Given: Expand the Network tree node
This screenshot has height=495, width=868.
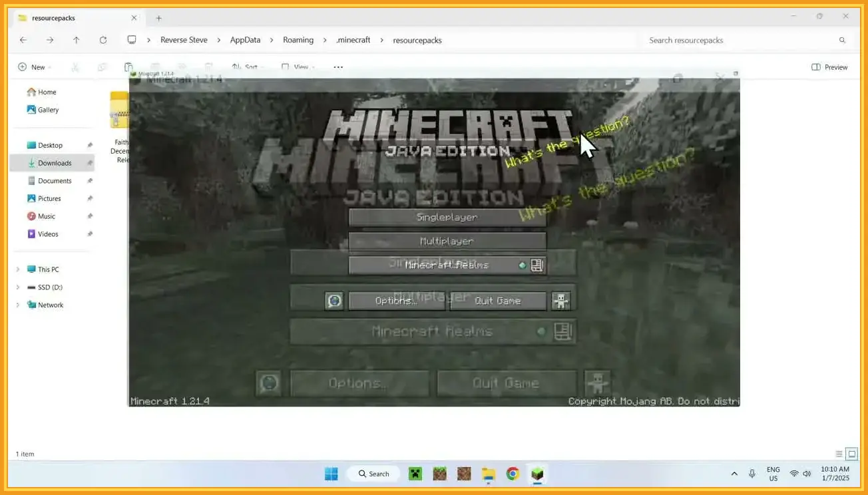Looking at the screenshot, I should click(x=18, y=305).
